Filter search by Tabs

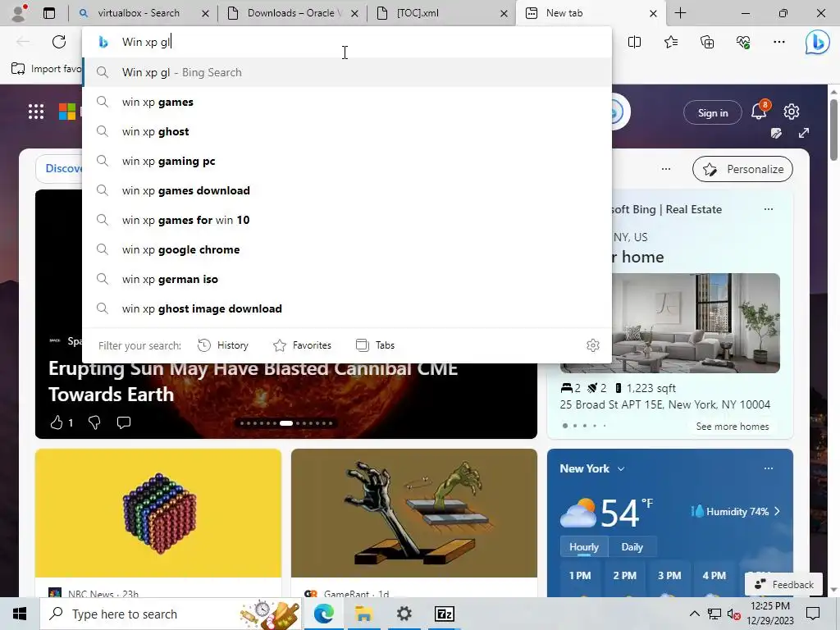point(375,345)
